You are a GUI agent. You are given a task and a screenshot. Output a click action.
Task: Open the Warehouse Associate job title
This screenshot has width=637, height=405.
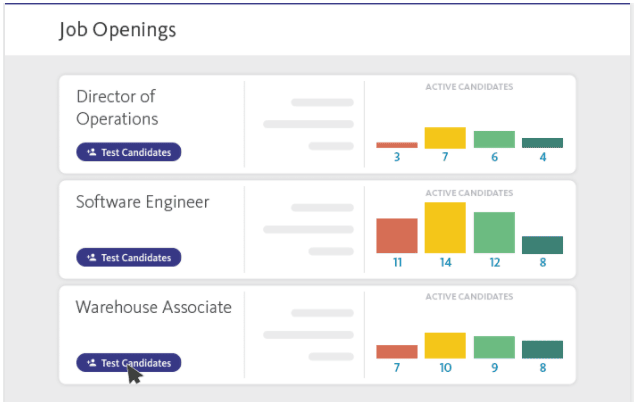[154, 307]
